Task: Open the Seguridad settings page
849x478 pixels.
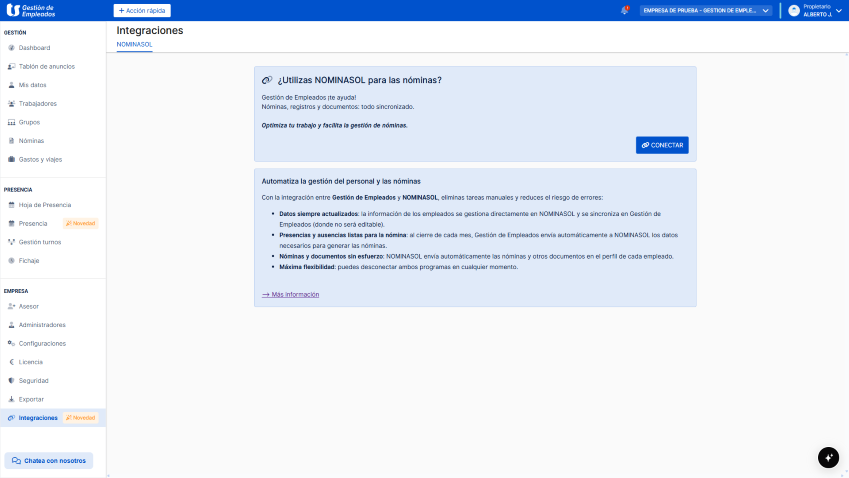Action: [33, 380]
